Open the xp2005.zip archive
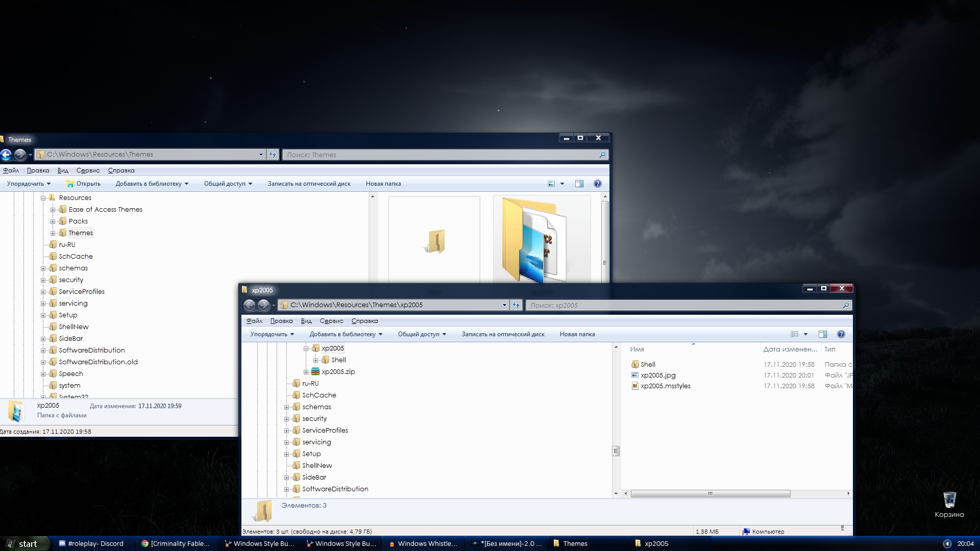980x551 pixels. pyautogui.click(x=338, y=371)
